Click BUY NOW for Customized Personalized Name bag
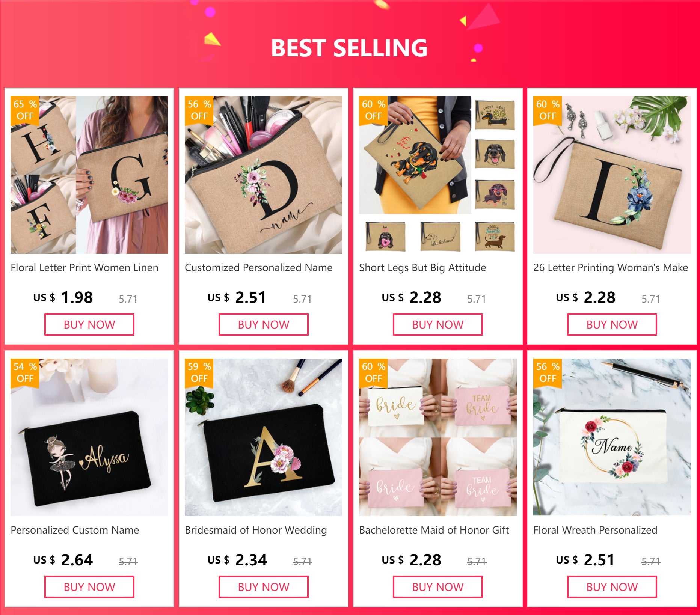700x615 pixels. [x=264, y=324]
